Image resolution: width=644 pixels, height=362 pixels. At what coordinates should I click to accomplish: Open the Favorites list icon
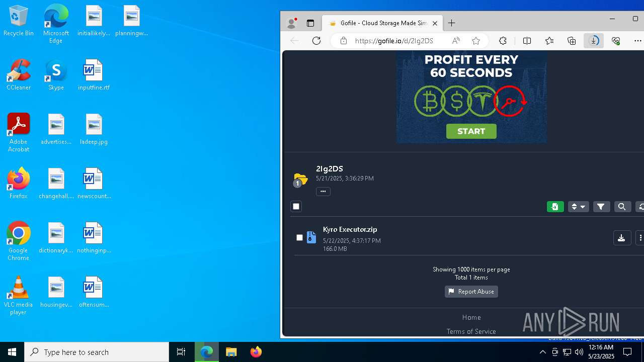pos(549,41)
